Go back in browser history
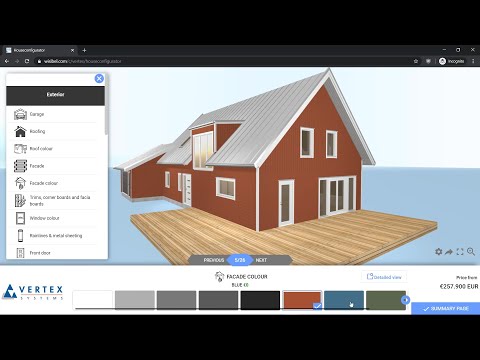The height and width of the screenshot is (360, 480). click(x=7, y=61)
